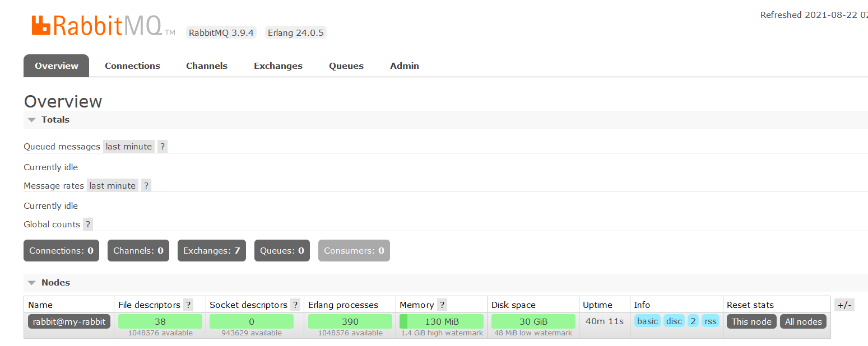The image size is (868, 346).
Task: Open help for Global counts
Action: pos(88,225)
